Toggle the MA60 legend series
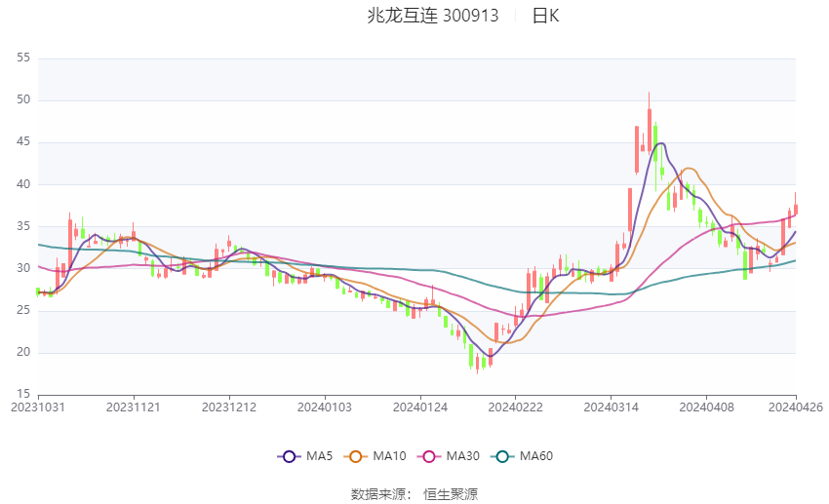 (522, 456)
